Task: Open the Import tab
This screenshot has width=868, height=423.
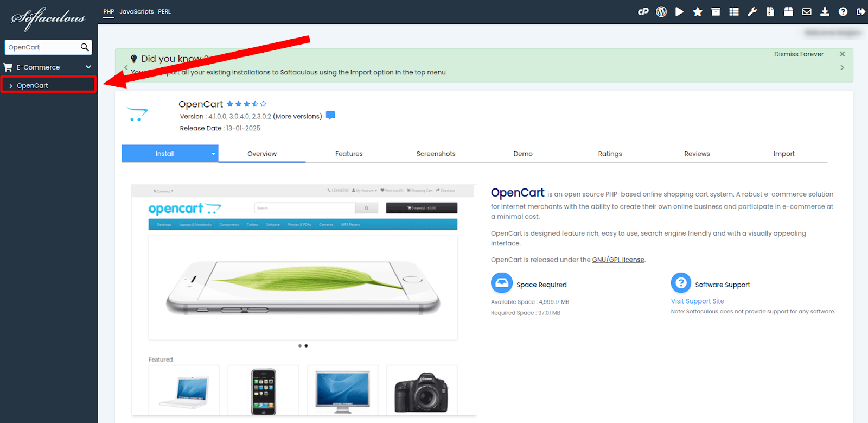Action: 784,154
